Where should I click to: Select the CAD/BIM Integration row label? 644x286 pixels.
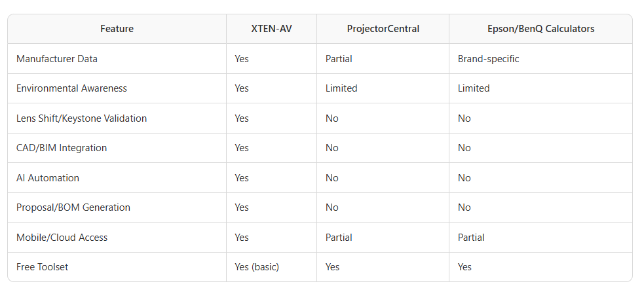click(x=62, y=148)
